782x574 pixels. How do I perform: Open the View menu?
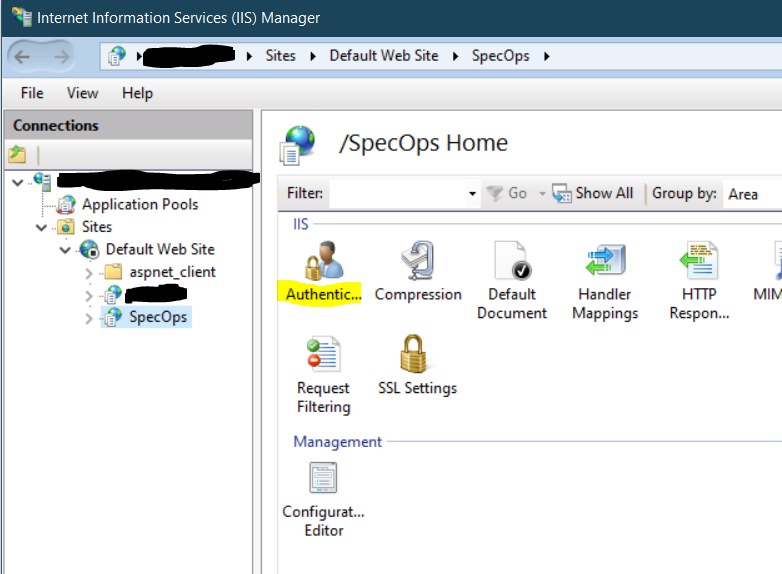coord(83,93)
